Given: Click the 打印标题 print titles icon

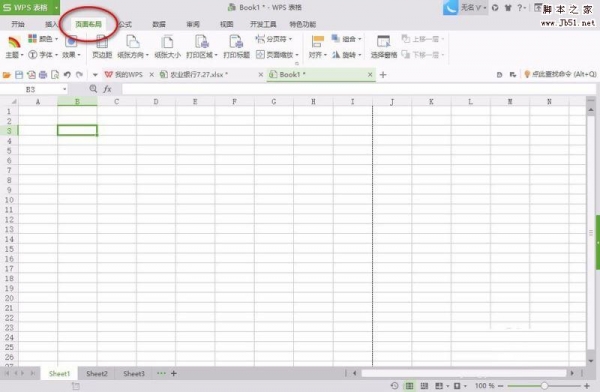Looking at the screenshot, I should pos(236,47).
